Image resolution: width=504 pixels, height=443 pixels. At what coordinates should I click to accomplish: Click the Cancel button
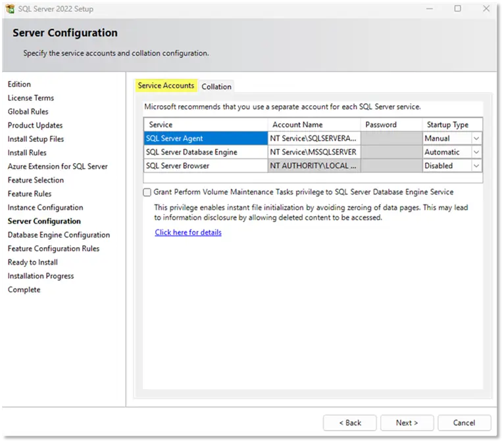pyautogui.click(x=464, y=423)
